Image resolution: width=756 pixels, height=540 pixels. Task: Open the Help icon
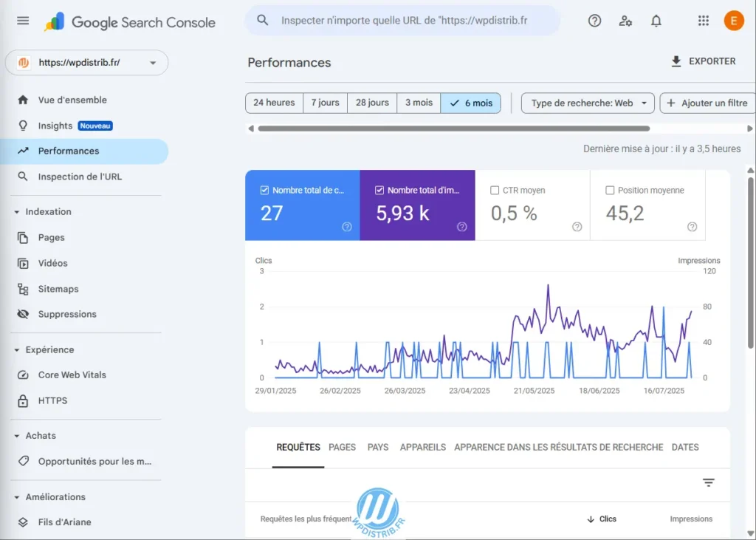point(594,21)
